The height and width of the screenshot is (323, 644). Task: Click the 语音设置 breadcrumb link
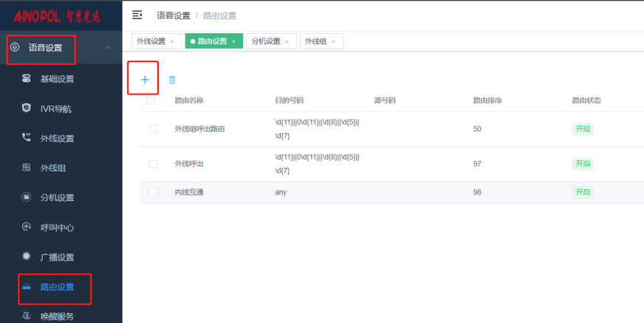click(x=173, y=15)
